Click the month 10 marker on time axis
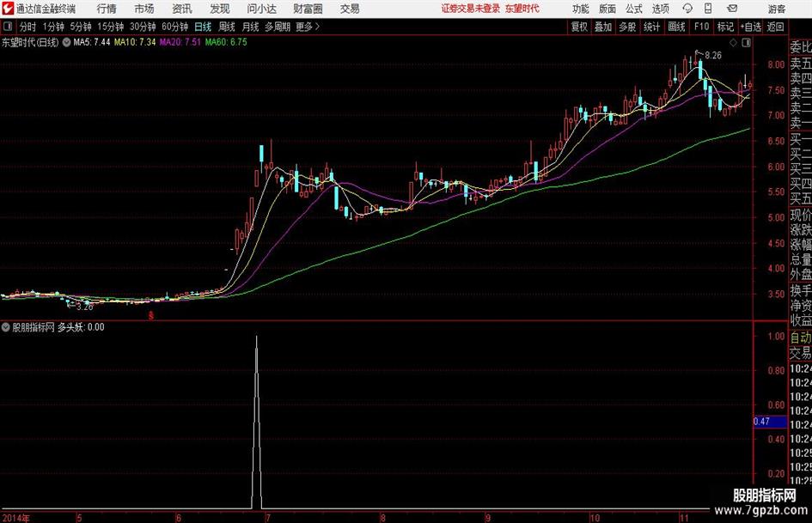The height and width of the screenshot is (523, 812). 595,518
